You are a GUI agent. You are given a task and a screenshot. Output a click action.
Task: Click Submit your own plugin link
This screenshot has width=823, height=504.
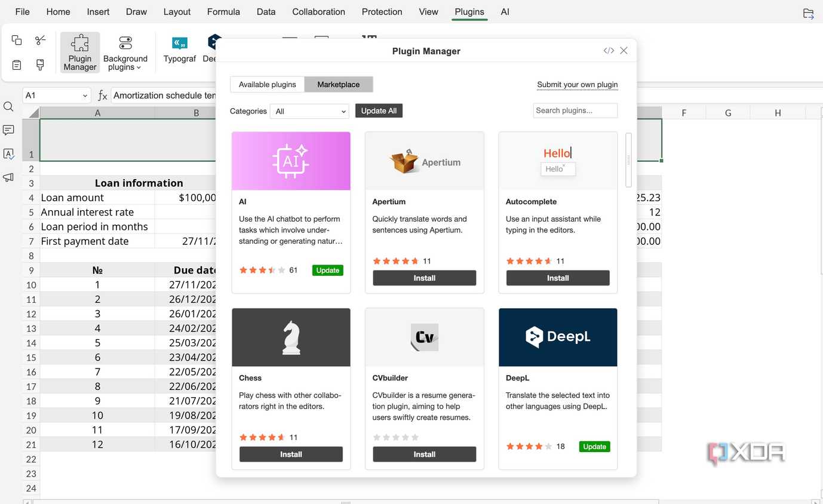[x=577, y=84]
